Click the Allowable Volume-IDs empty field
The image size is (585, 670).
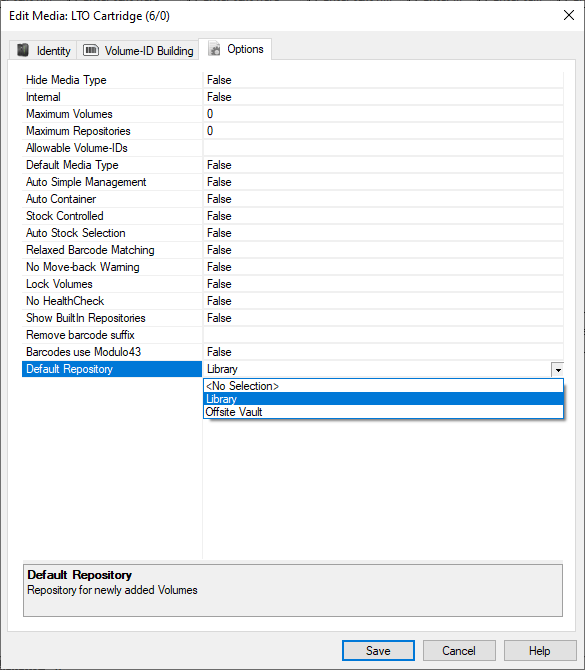383,148
